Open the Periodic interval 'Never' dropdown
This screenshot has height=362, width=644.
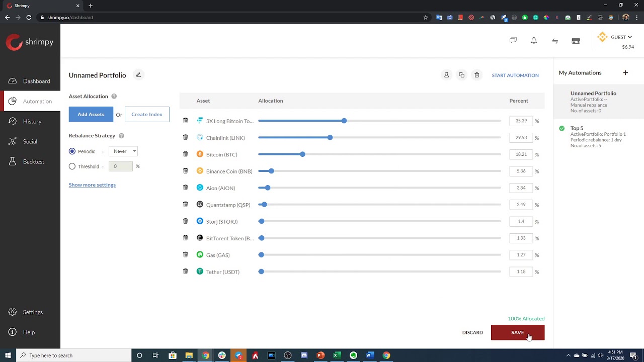point(123,151)
